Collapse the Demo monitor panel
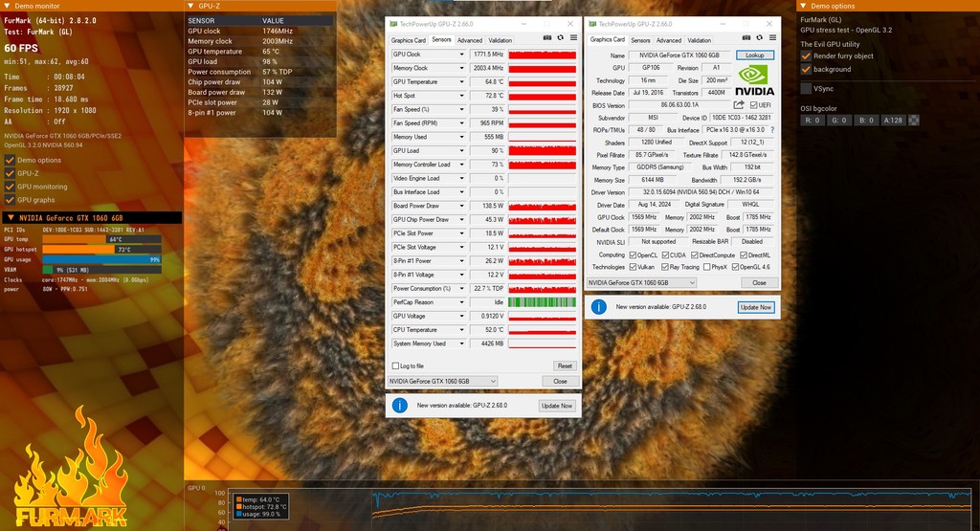The image size is (980, 531). (x=7, y=6)
